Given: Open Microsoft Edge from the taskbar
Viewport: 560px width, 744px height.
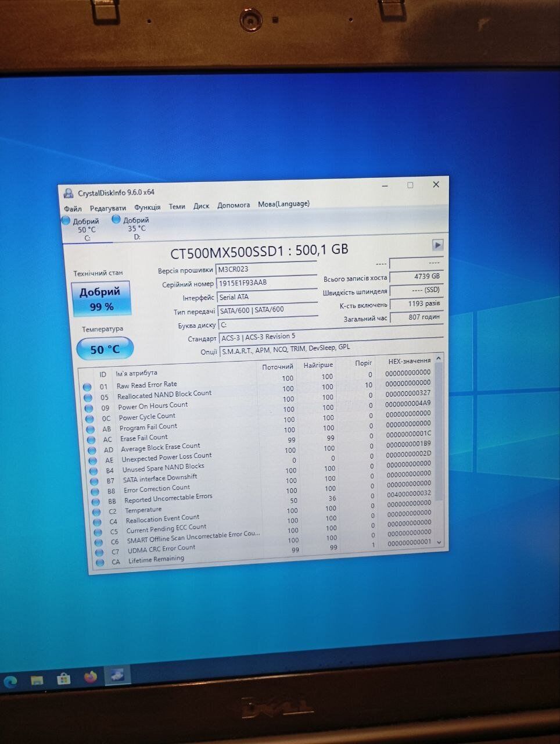Looking at the screenshot, I should pos(11,681).
